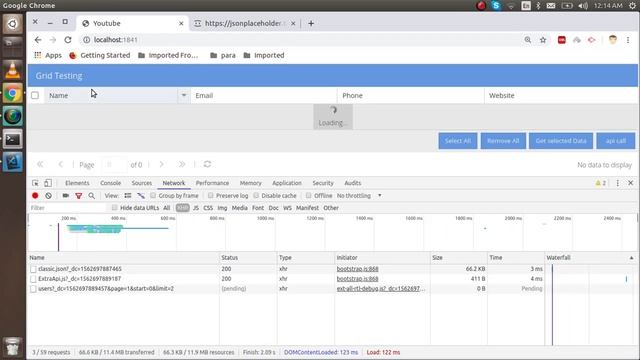The width and height of the screenshot is (640, 360).
Task: Sort by Waterfall column arrow
Action: 631,258
